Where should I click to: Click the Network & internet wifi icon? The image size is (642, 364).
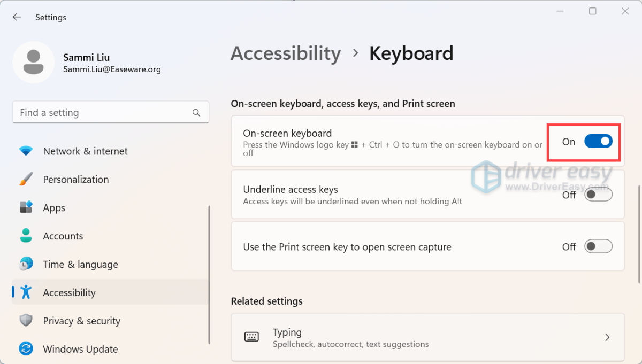click(x=26, y=151)
